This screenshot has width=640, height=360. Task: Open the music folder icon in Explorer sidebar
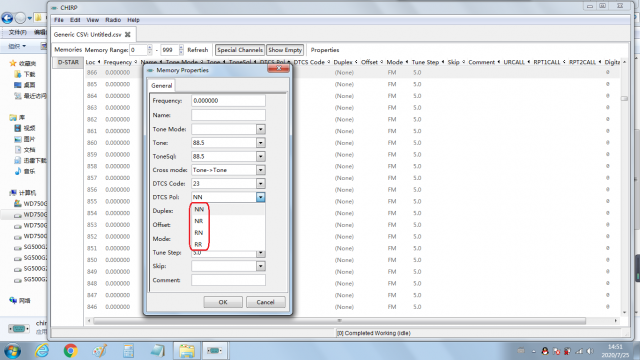(18, 171)
